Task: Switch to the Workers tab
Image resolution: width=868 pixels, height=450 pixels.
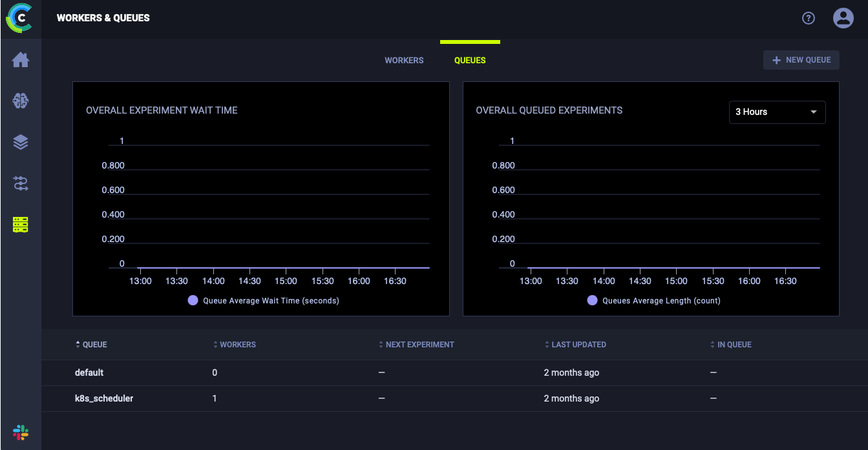Action: coord(404,60)
